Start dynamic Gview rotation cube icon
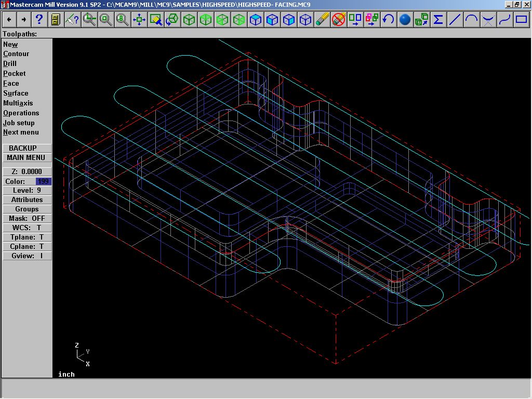532x399 pixels. pos(172,20)
